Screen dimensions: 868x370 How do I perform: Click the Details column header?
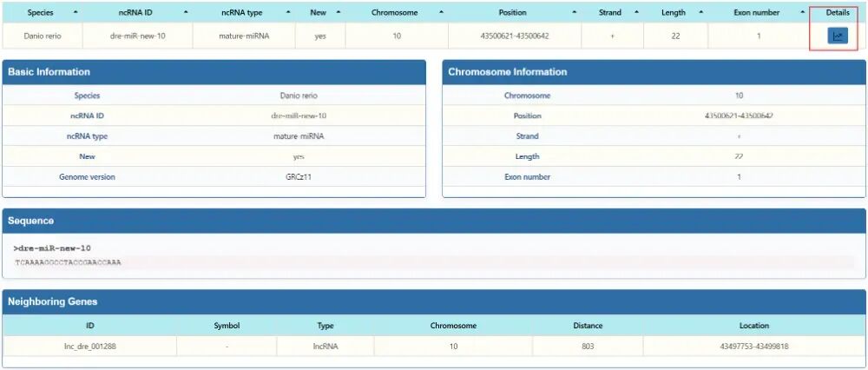tap(838, 12)
